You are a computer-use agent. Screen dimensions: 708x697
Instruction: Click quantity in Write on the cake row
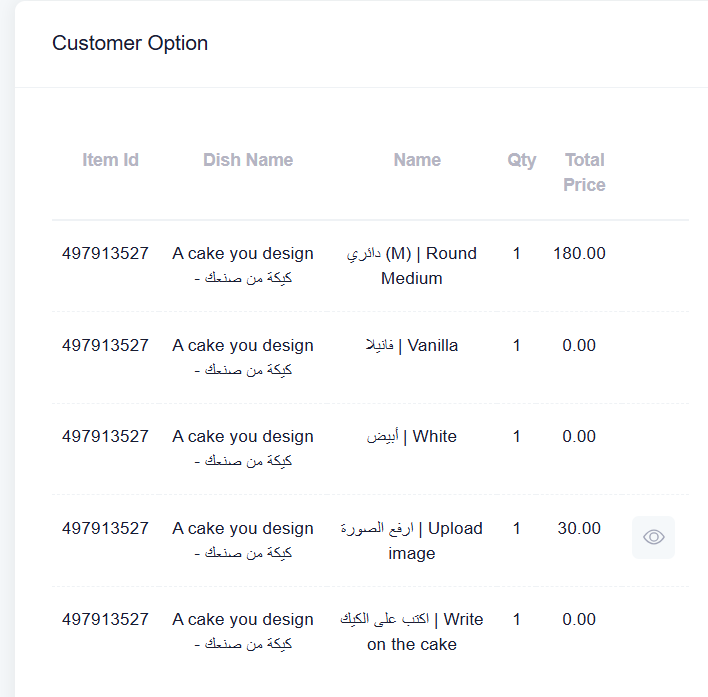tap(517, 619)
